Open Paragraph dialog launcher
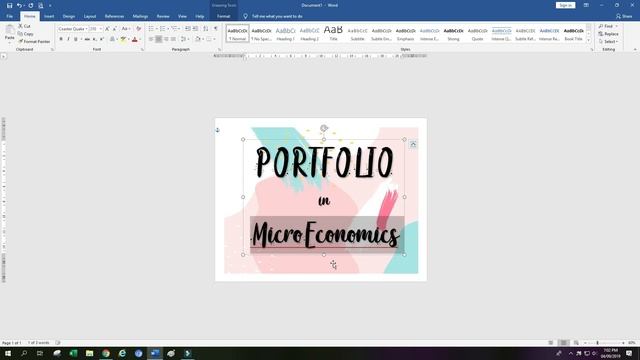The image size is (640, 360). click(219, 49)
